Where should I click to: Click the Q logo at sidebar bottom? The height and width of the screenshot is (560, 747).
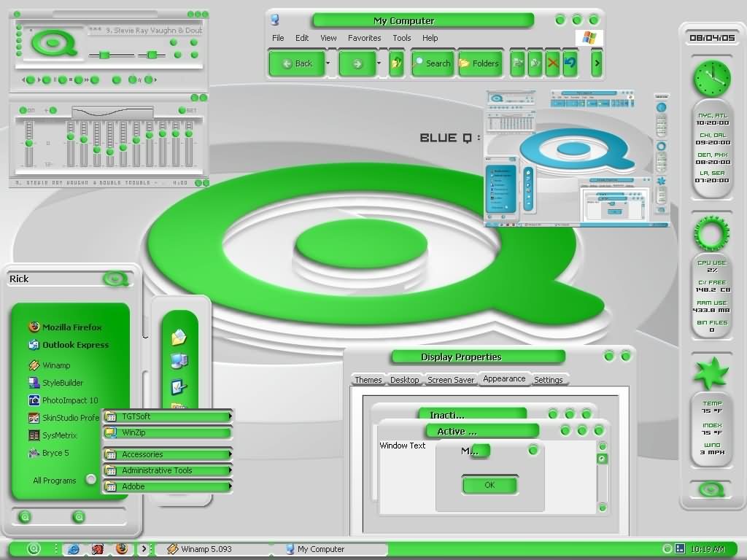point(711,489)
